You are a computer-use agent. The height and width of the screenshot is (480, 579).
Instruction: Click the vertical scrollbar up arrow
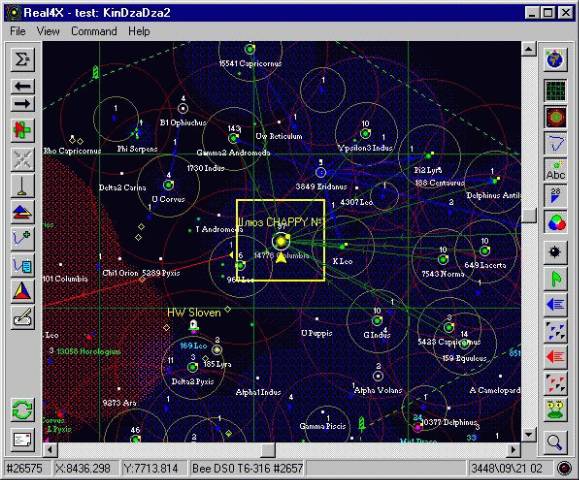(x=529, y=49)
